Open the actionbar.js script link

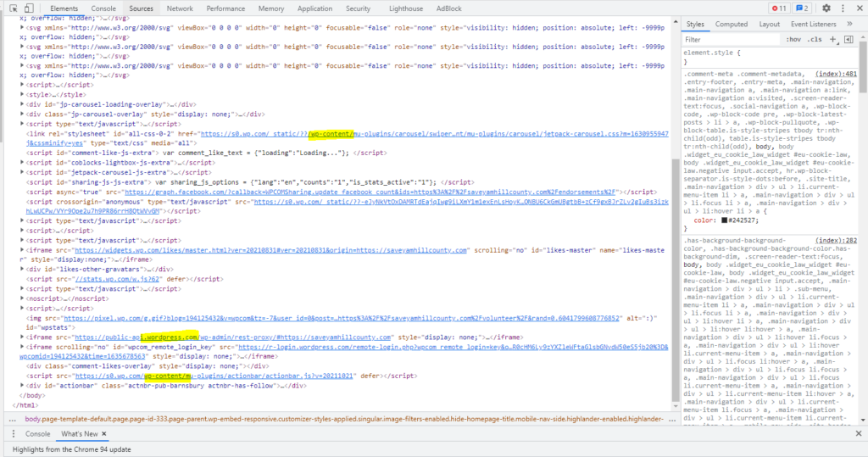(x=214, y=376)
